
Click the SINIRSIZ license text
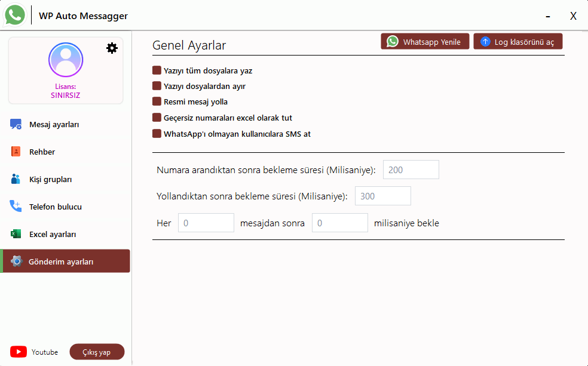pos(66,95)
